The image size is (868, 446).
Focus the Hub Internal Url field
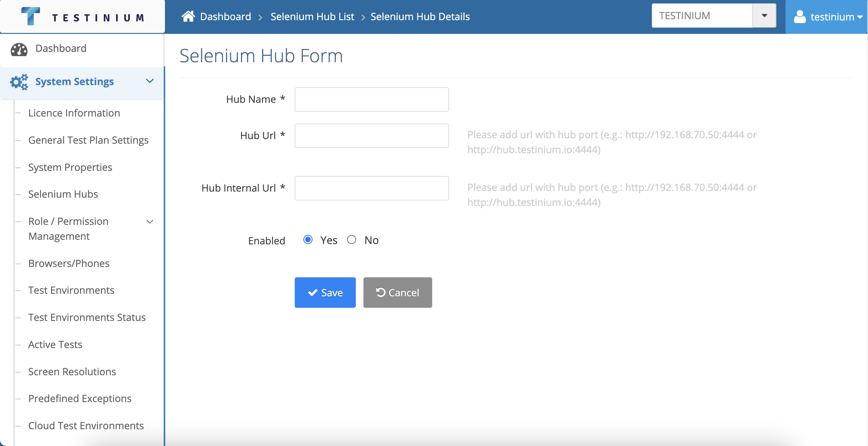tap(371, 188)
